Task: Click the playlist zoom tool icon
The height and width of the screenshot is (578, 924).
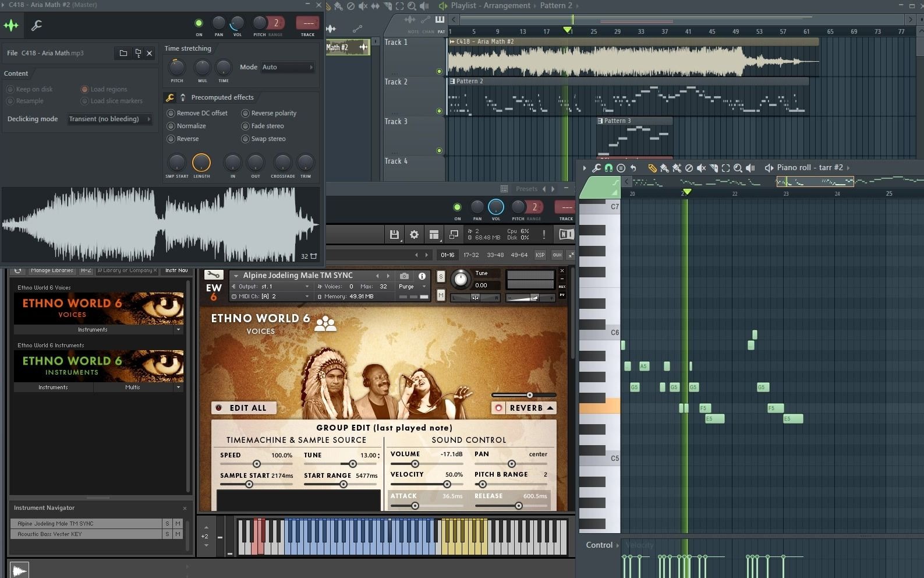Action: 412,6
